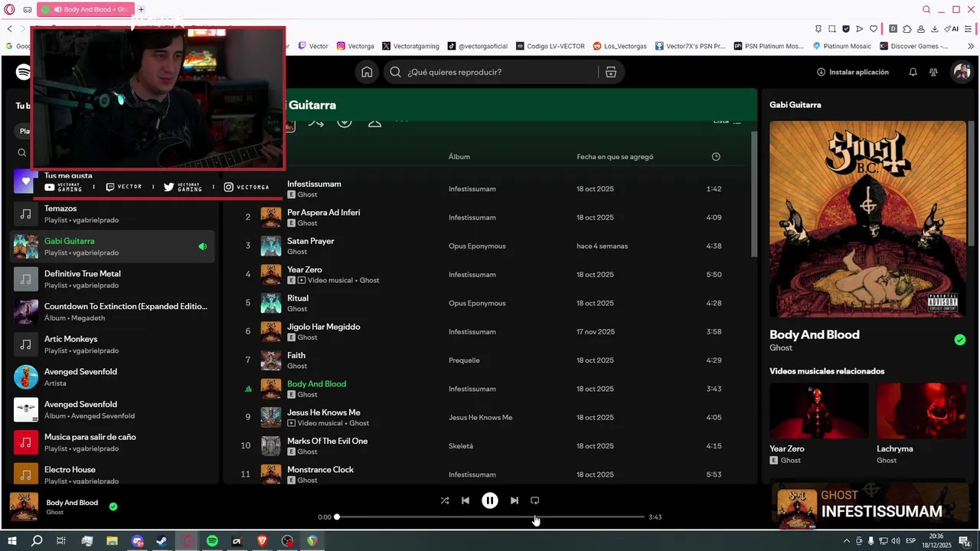Sort by Fecha en que se agregó
This screenshot has height=551, width=980.
click(x=615, y=157)
